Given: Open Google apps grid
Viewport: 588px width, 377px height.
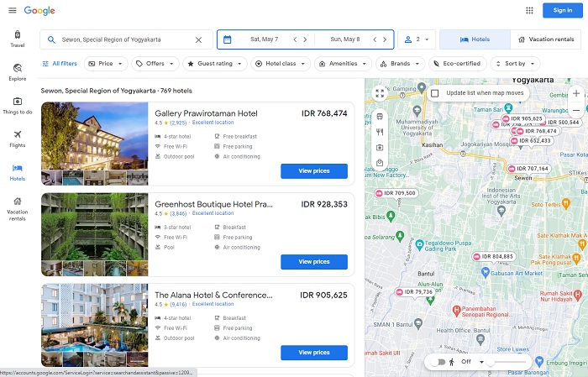Looking at the screenshot, I should coord(529,10).
